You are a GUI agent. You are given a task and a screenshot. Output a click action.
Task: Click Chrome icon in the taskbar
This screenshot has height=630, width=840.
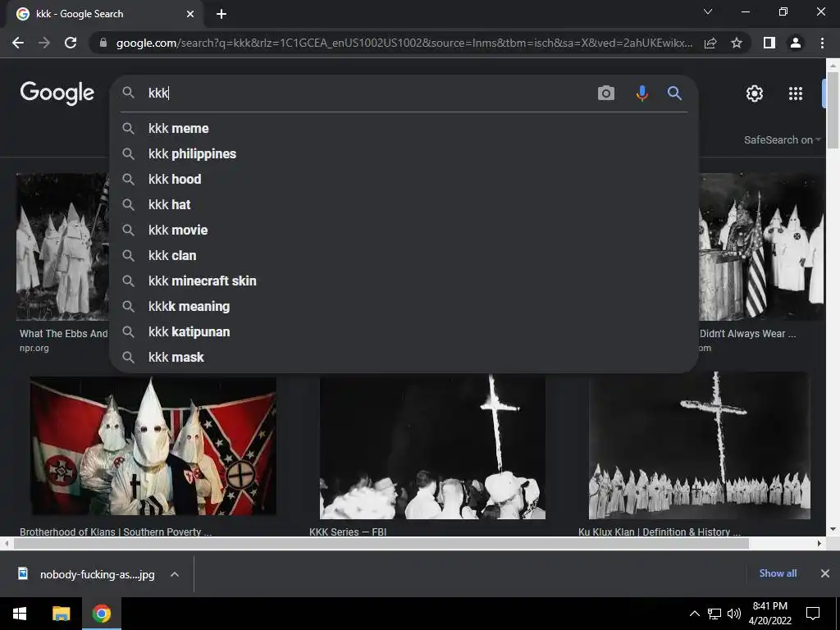[x=101, y=614]
